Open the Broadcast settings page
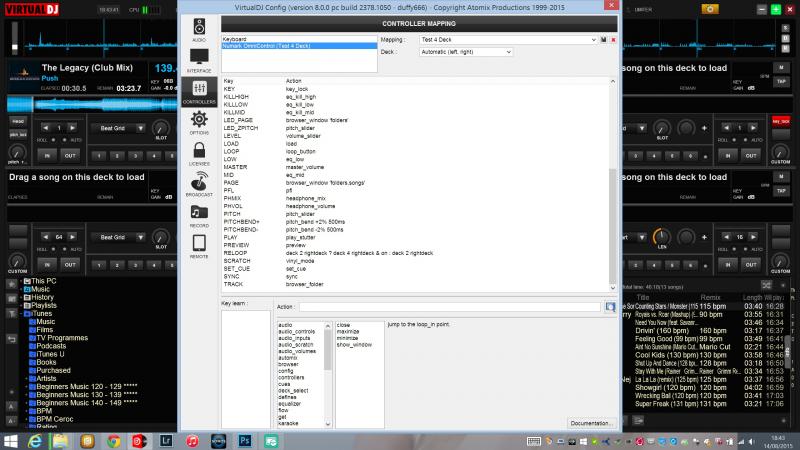The image size is (800, 450). click(x=199, y=184)
